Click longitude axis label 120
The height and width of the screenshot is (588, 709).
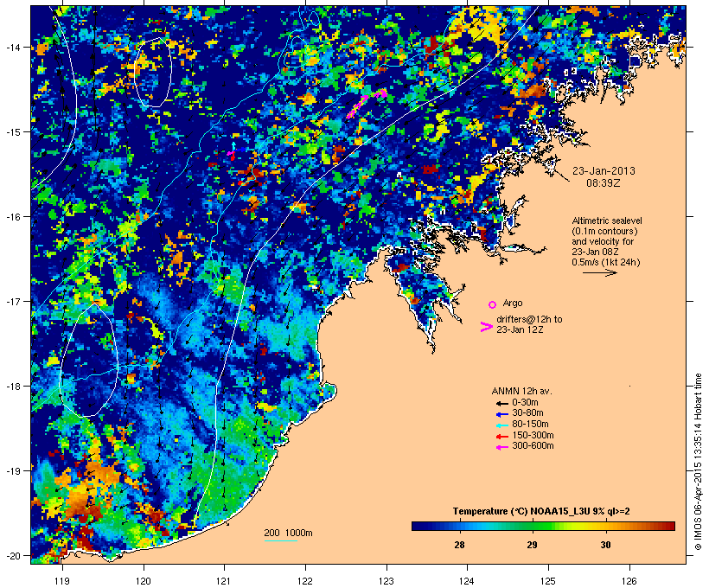click(x=144, y=581)
